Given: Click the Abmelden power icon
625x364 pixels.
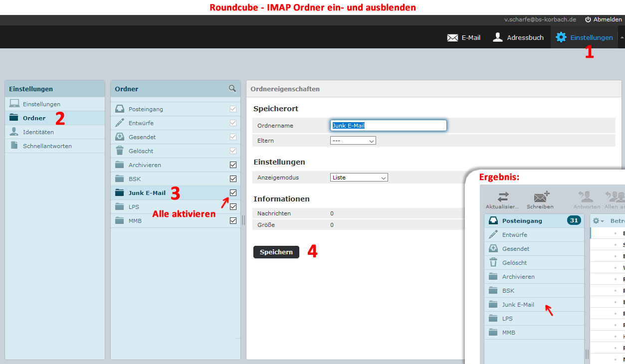Looking at the screenshot, I should pyautogui.click(x=588, y=19).
